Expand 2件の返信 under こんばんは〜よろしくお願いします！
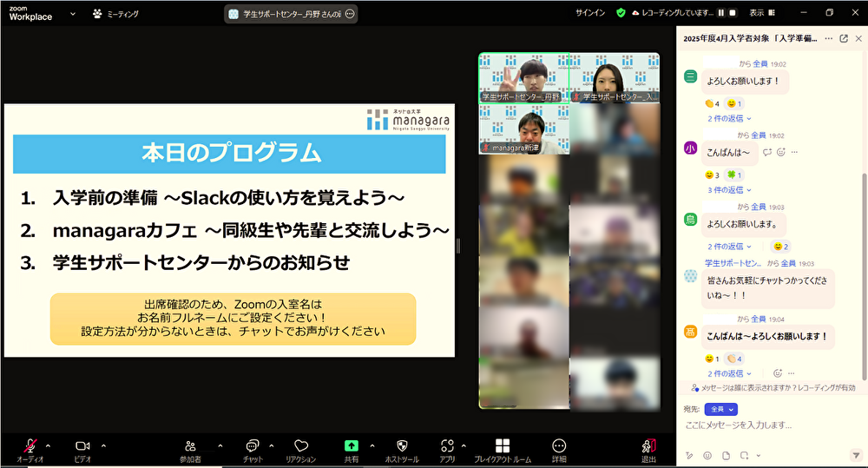The height and width of the screenshot is (468, 868). (x=729, y=374)
